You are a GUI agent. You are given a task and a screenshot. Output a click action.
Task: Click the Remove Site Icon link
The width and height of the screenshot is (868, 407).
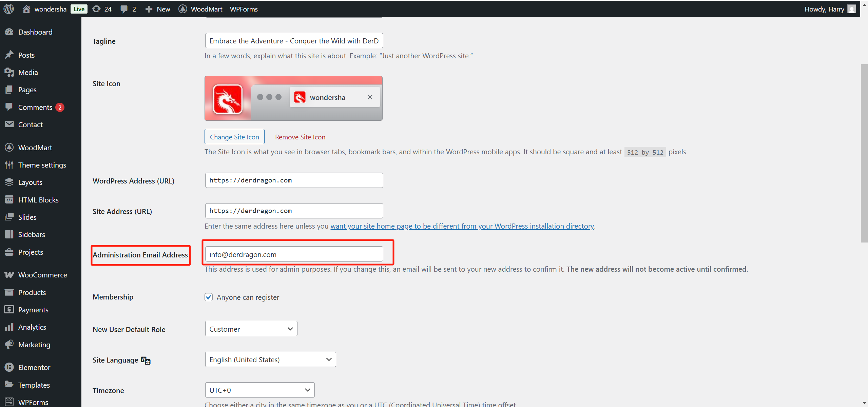point(300,137)
